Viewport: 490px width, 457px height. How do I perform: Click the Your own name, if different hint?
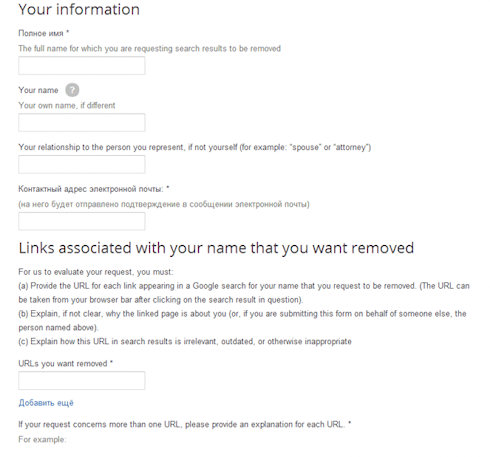tap(67, 105)
